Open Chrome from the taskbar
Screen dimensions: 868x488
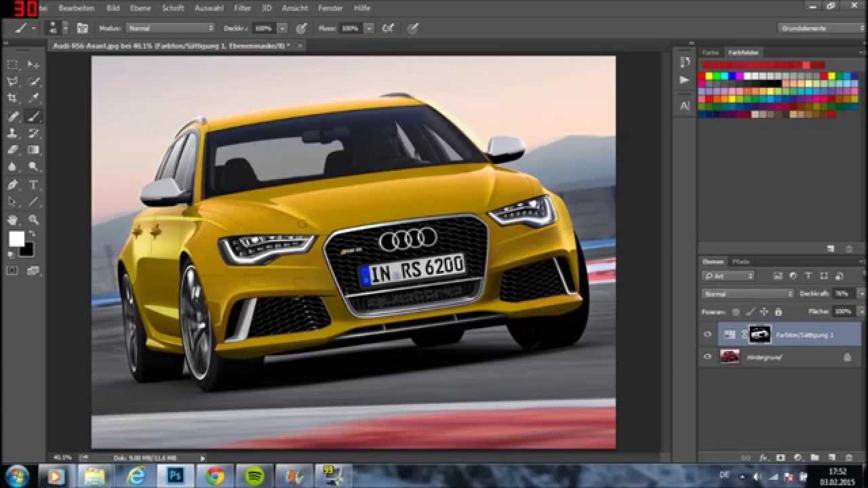(216, 476)
